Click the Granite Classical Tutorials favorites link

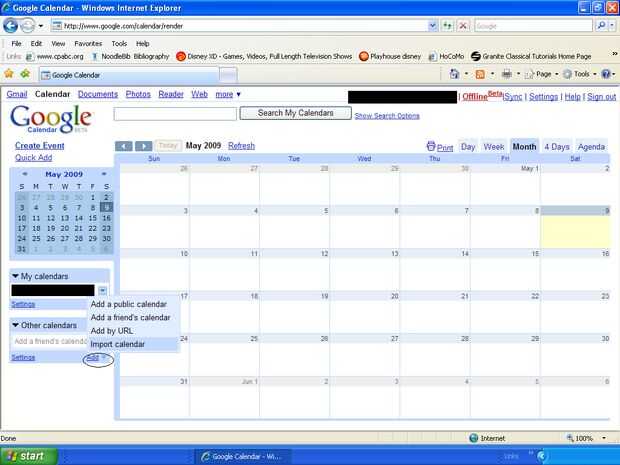pos(531,57)
